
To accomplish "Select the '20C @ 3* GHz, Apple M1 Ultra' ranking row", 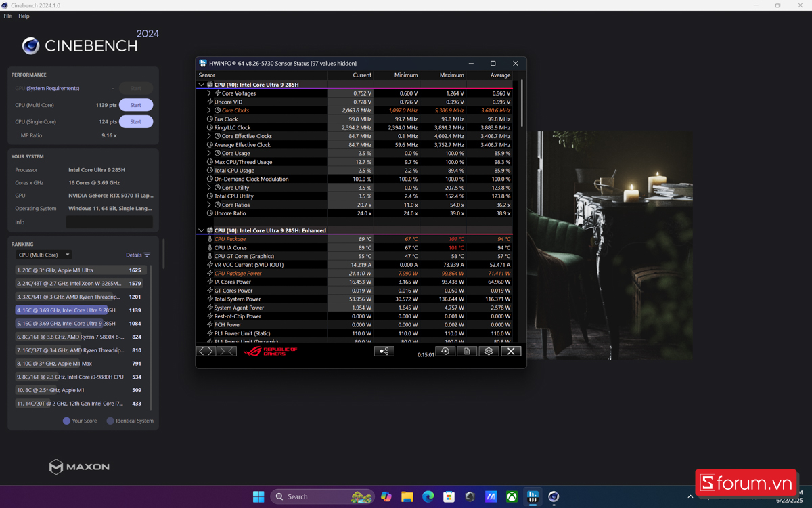I will click(81, 270).
